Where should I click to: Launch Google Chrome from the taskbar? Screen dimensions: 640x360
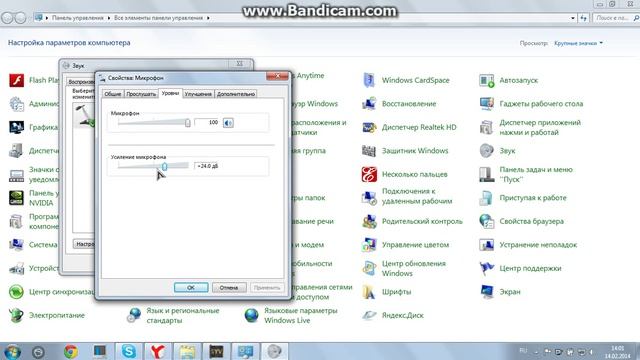(71, 351)
